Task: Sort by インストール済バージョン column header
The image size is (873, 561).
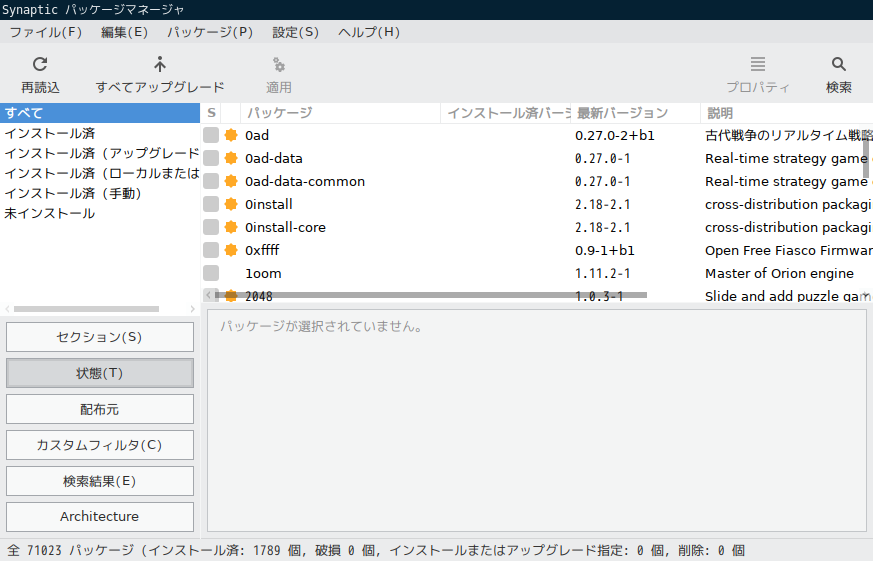Action: 506,113
